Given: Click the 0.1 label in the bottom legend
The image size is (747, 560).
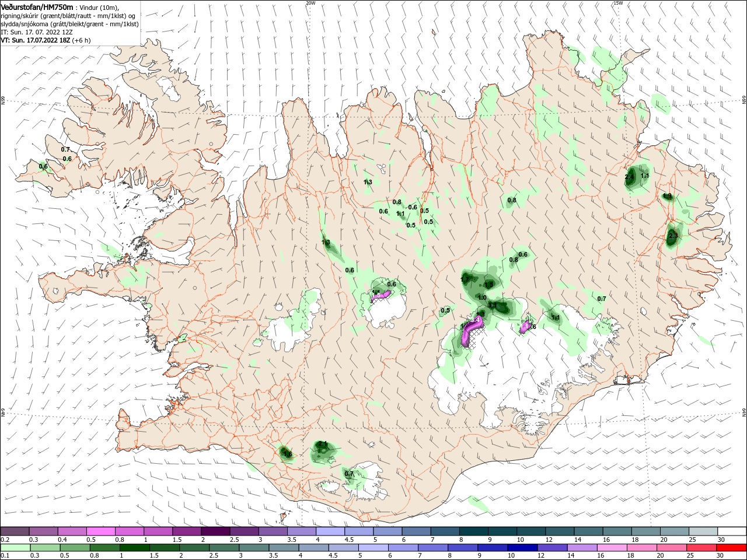Looking at the screenshot, I should click(x=5, y=556).
